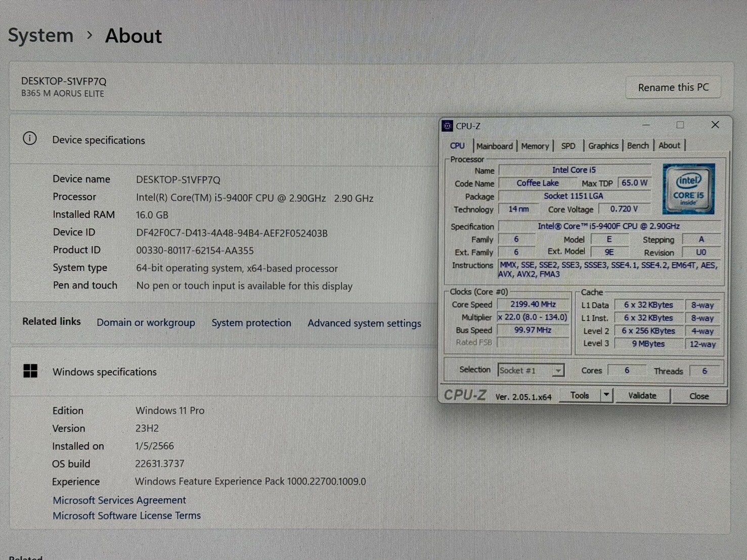
Task: Click the Level 2 cache value 6 x 256 KBytes
Action: click(648, 331)
